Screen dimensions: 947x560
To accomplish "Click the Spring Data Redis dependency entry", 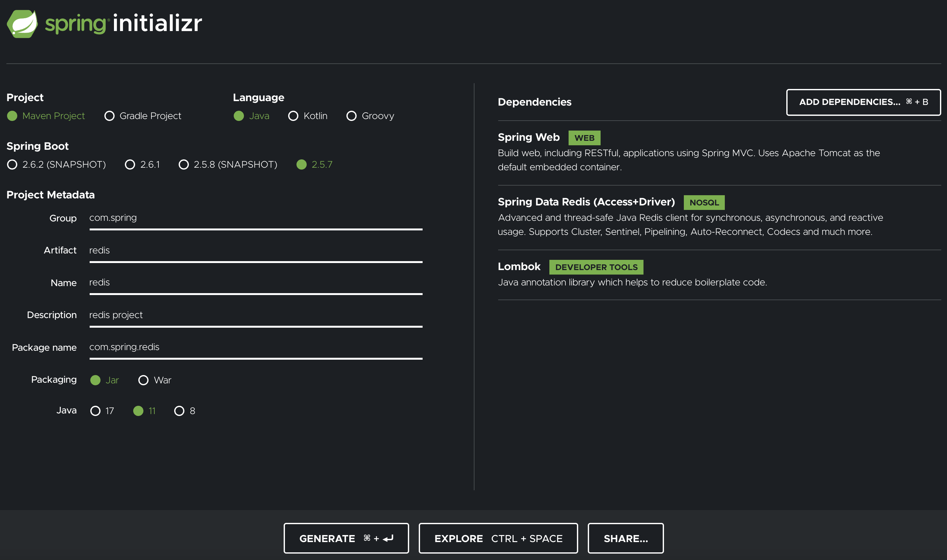I will [586, 202].
